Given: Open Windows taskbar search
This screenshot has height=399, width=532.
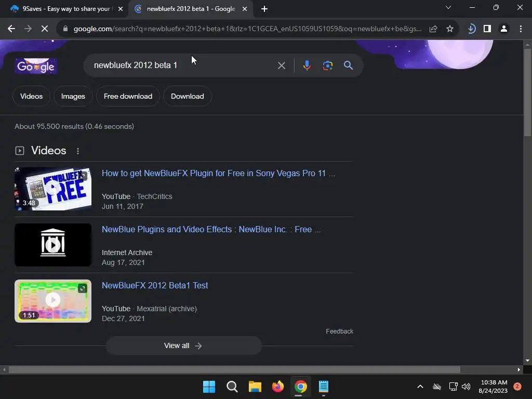Looking at the screenshot, I should coord(232,387).
